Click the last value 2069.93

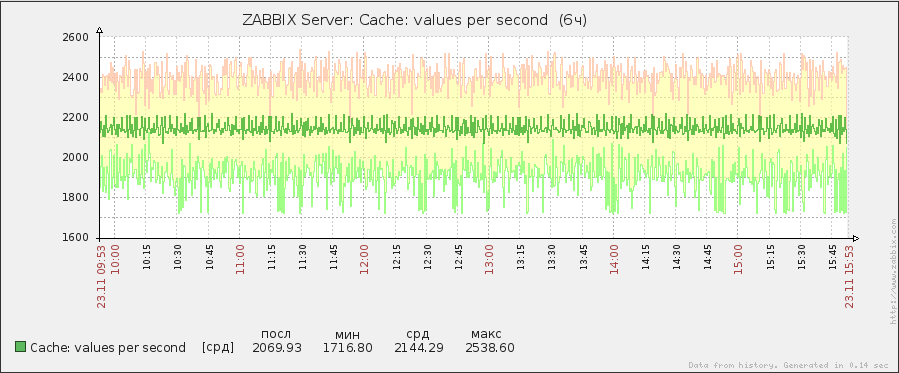tap(277, 348)
